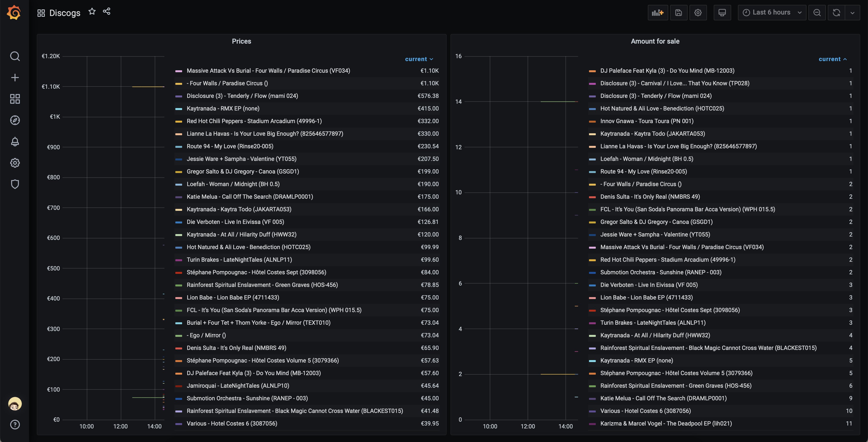This screenshot has width=868, height=442.
Task: Toggle Massive Attack Vs Burial series in Prices
Action: tap(268, 71)
